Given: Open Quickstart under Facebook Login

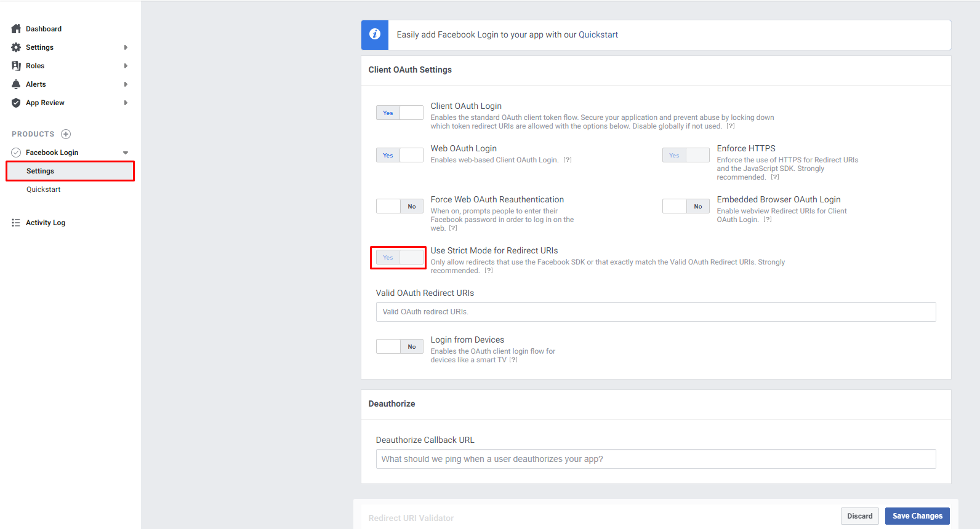Looking at the screenshot, I should point(43,189).
